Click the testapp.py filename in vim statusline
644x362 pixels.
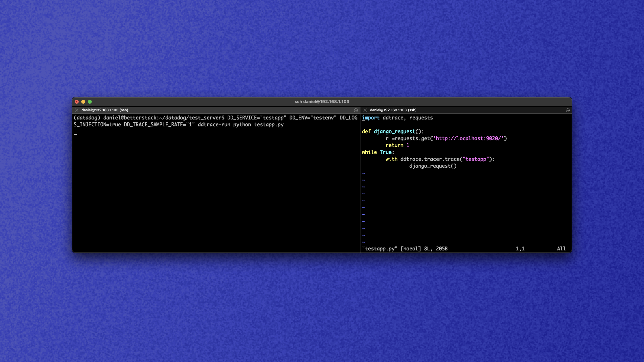(380, 249)
